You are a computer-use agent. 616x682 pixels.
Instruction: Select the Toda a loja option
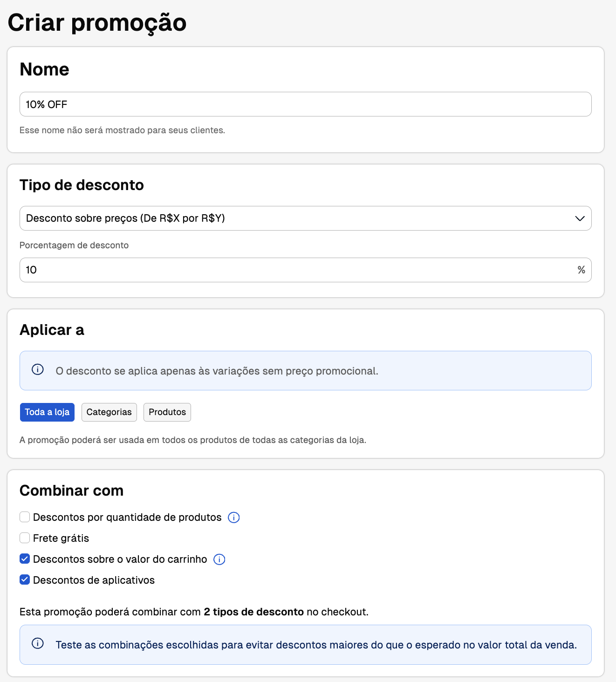point(47,412)
